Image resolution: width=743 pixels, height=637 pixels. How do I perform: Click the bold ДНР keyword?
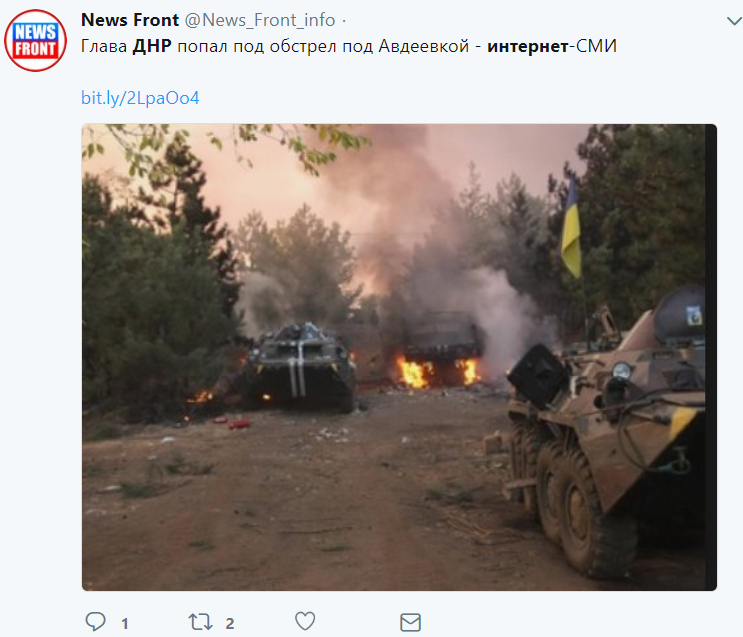click(152, 46)
